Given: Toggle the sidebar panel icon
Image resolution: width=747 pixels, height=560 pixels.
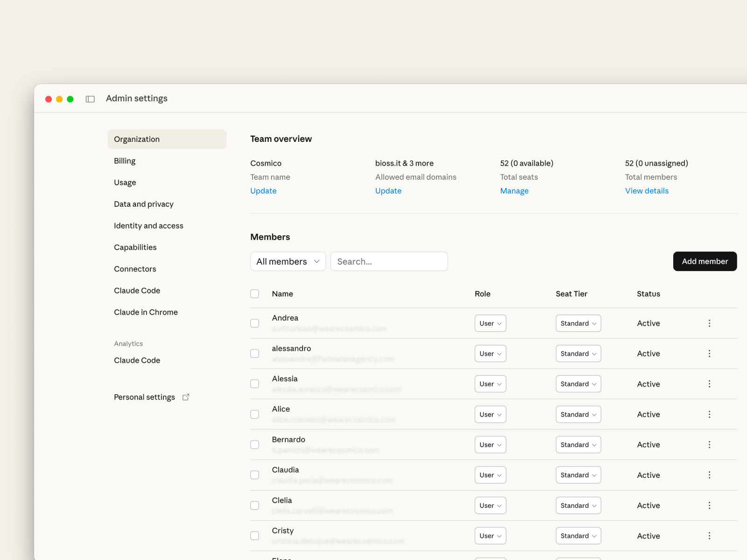Looking at the screenshot, I should click(90, 99).
